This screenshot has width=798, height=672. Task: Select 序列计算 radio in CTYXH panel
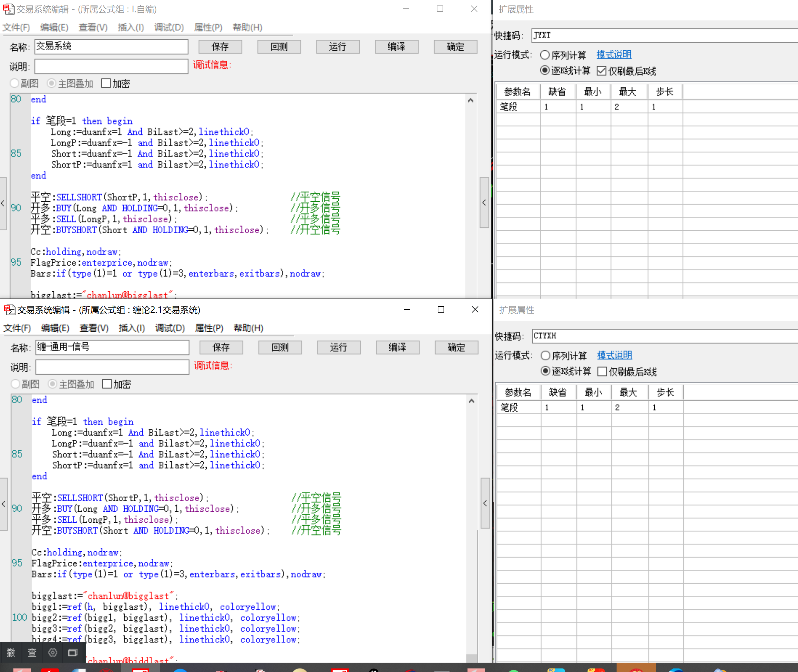(545, 356)
